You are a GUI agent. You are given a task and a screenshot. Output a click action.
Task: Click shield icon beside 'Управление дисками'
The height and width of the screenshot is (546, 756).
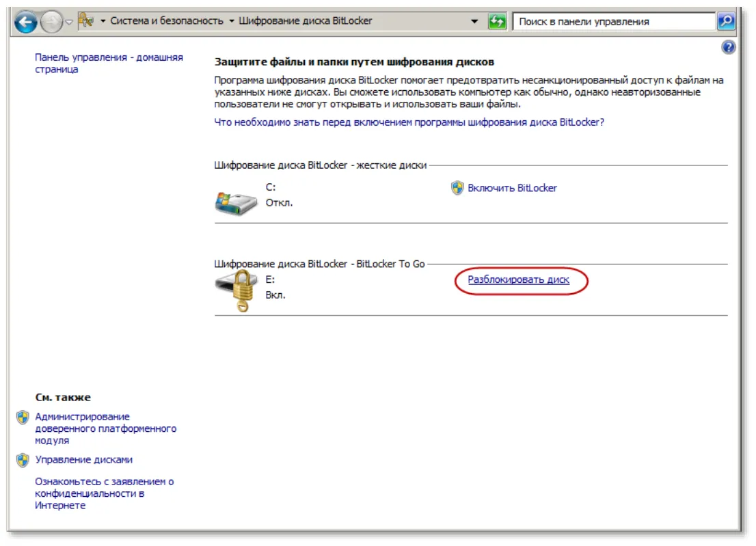(22, 460)
